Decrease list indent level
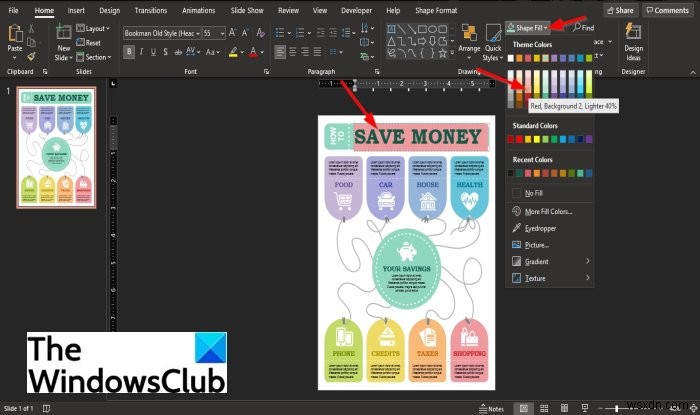Viewport: 700px width, 415px height. pos(321,33)
